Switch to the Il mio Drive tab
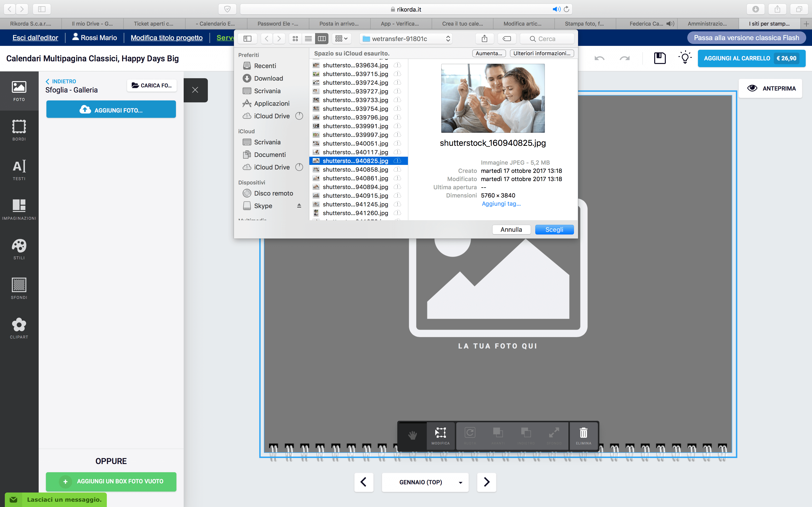The image size is (812, 507). pos(92,23)
